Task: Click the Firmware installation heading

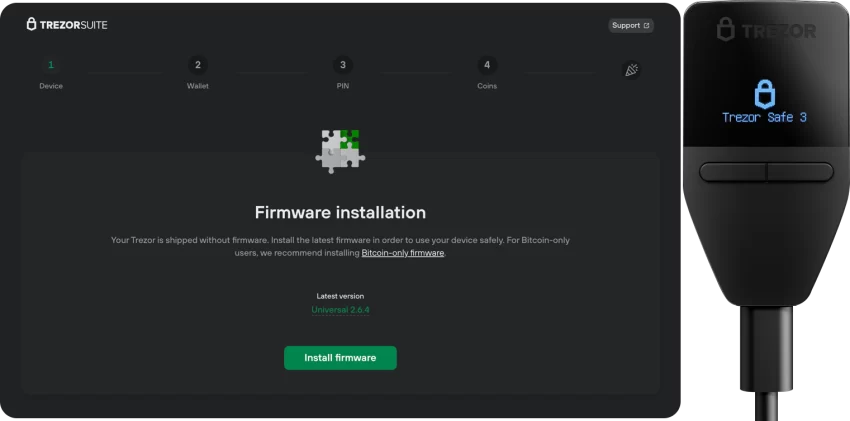Action: (x=340, y=213)
